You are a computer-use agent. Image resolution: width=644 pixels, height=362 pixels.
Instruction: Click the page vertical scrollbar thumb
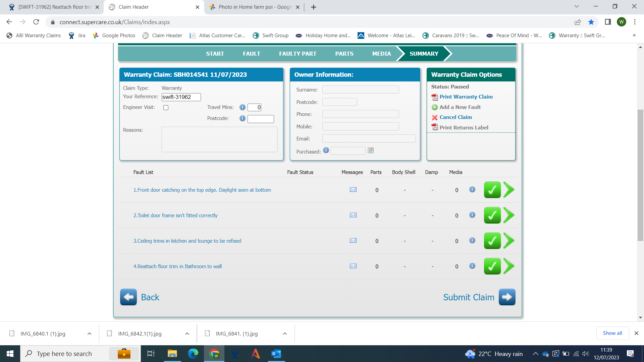640,174
